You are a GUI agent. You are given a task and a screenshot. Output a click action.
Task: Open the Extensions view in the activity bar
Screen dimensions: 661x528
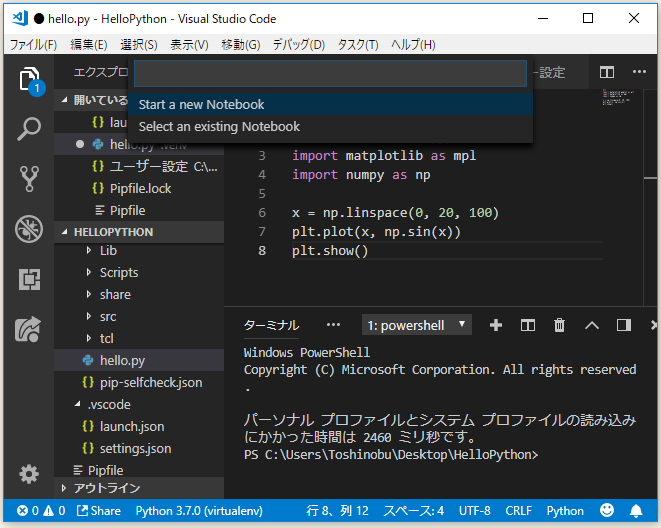coord(29,279)
